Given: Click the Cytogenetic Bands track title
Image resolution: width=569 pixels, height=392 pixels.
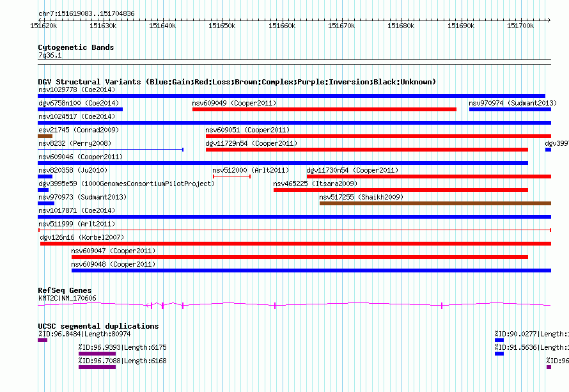Looking at the screenshot, I should tap(76, 47).
